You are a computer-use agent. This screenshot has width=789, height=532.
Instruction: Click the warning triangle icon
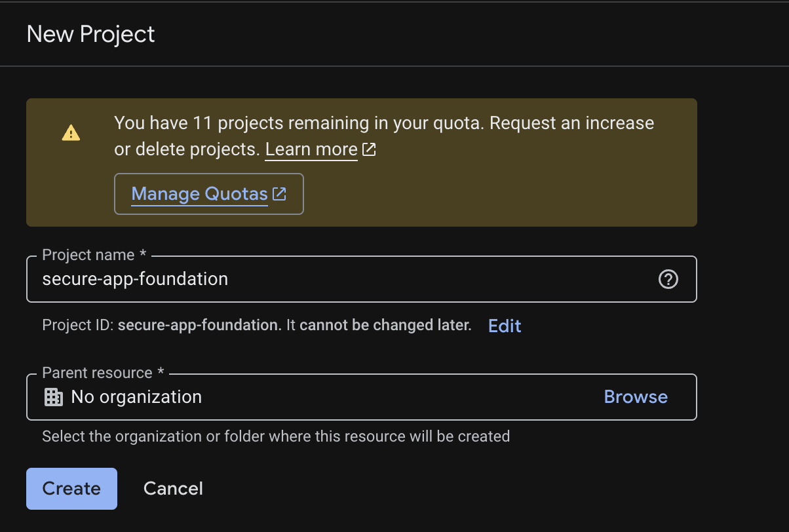pyautogui.click(x=70, y=132)
